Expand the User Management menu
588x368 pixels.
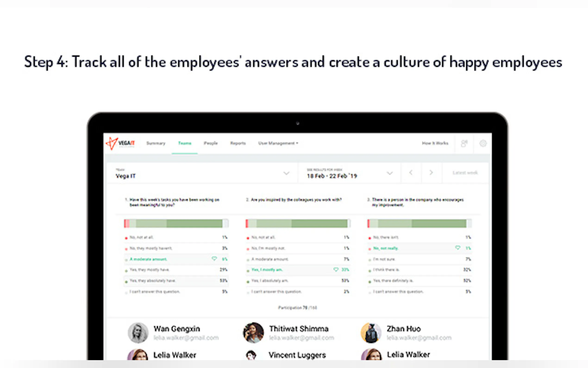click(278, 143)
